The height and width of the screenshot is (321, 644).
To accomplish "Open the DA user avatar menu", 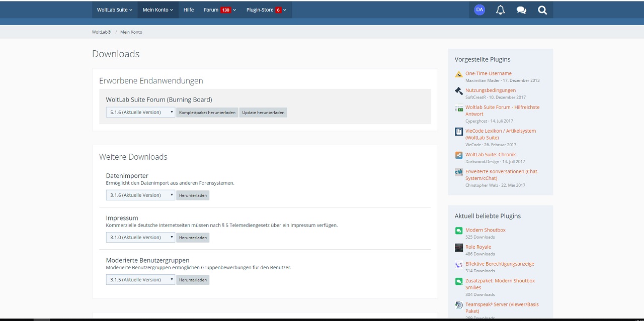I will [x=479, y=10].
